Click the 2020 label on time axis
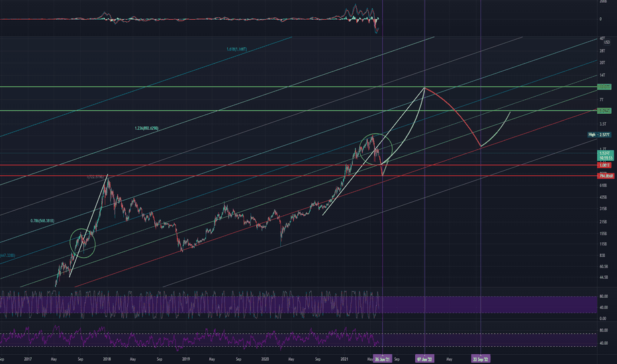The width and height of the screenshot is (617, 364). [x=265, y=359]
